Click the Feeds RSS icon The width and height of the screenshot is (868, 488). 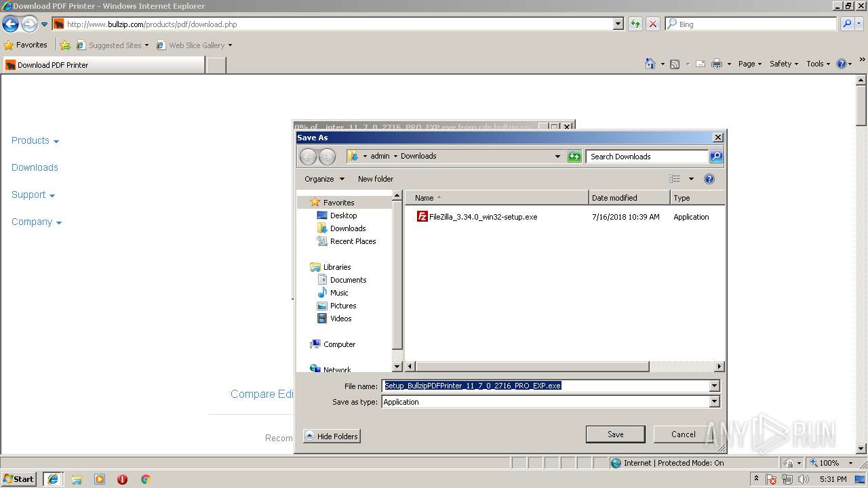point(675,64)
